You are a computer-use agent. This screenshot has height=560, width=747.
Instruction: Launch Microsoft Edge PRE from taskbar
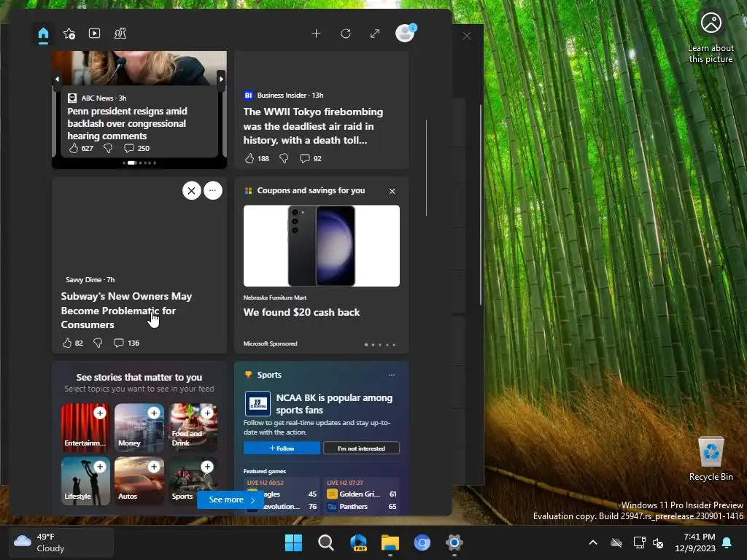(358, 542)
